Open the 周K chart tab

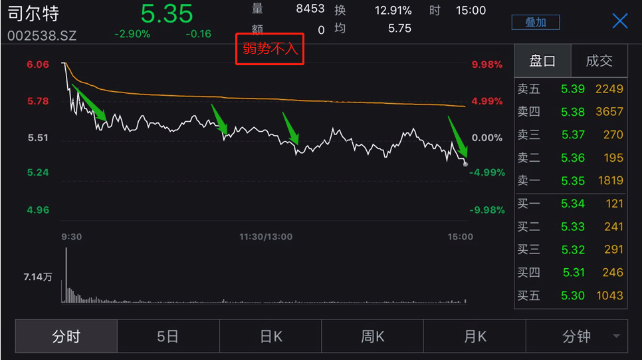373,337
